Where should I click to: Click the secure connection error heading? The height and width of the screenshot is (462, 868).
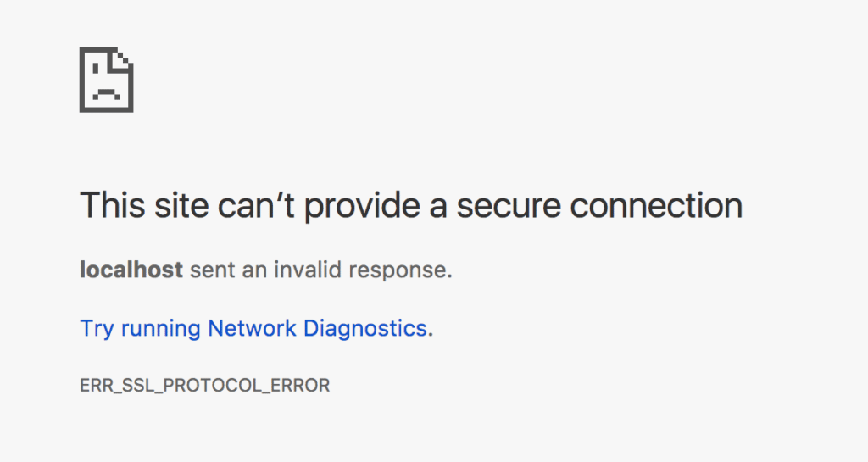[x=410, y=206]
